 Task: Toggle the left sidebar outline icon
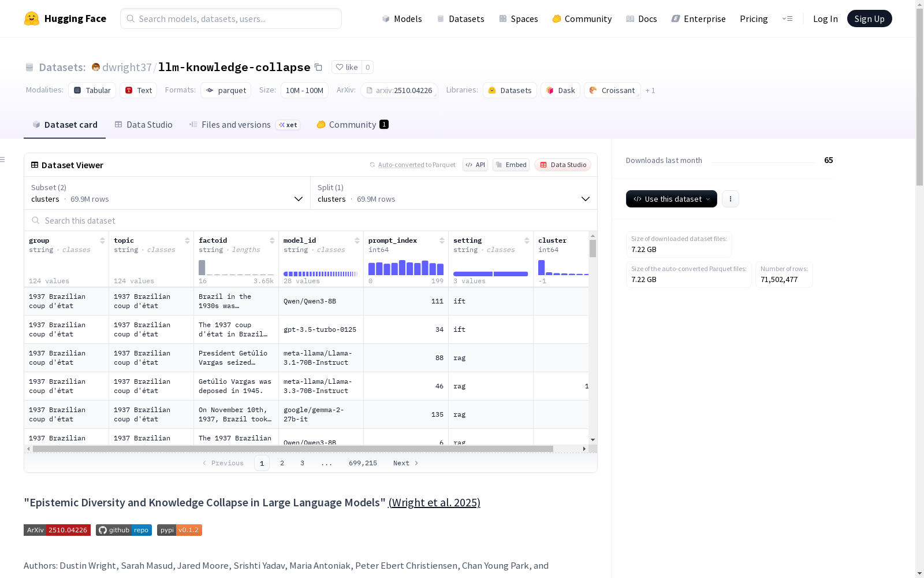tap(3, 160)
